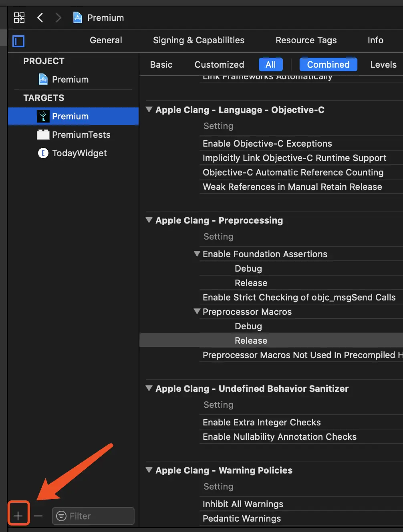Switch to Combined view
Viewport: 403px width, 532px height.
tap(328, 64)
